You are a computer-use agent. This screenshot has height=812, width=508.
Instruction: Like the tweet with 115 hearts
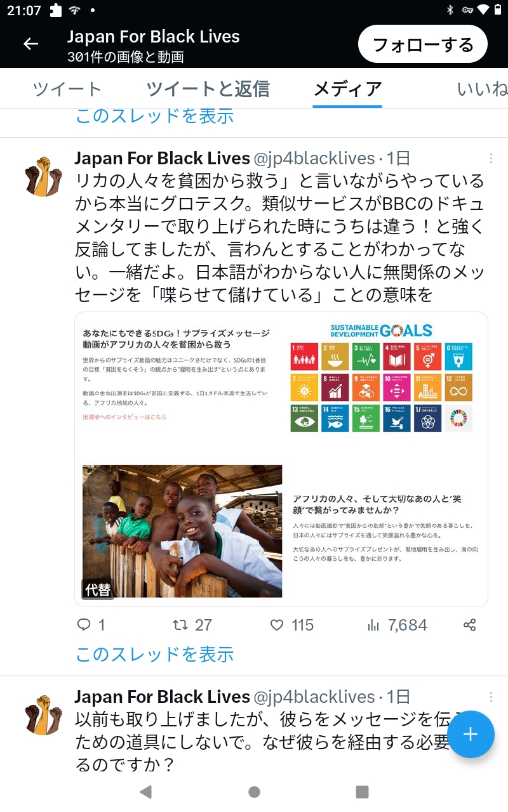(276, 625)
